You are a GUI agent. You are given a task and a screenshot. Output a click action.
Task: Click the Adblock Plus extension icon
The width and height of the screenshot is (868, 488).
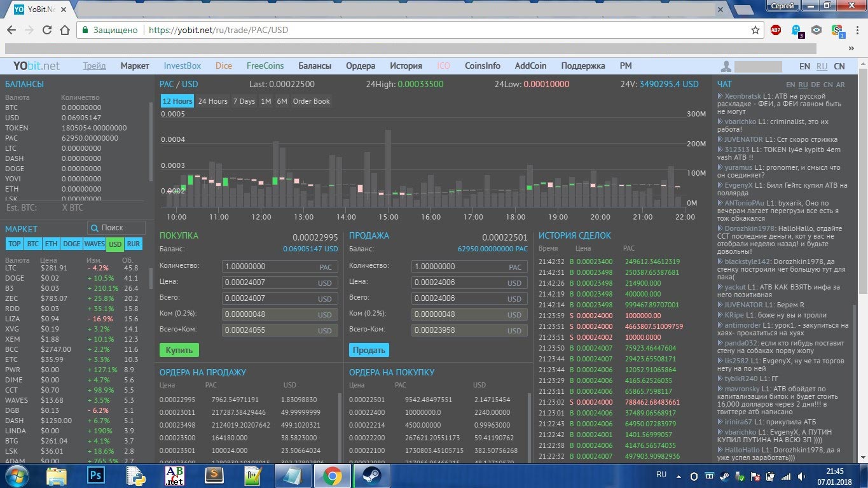pyautogui.click(x=776, y=30)
